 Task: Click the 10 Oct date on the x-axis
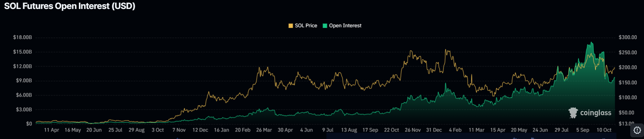pos(604,130)
